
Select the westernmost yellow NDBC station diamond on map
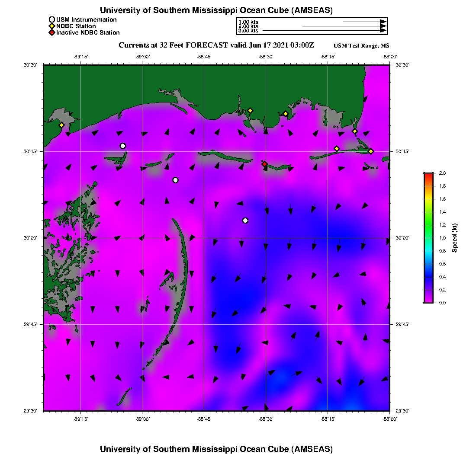click(x=61, y=125)
